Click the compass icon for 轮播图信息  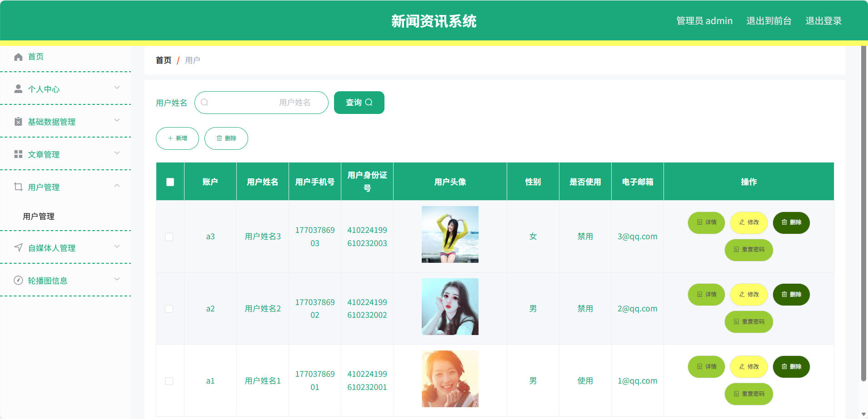point(18,281)
